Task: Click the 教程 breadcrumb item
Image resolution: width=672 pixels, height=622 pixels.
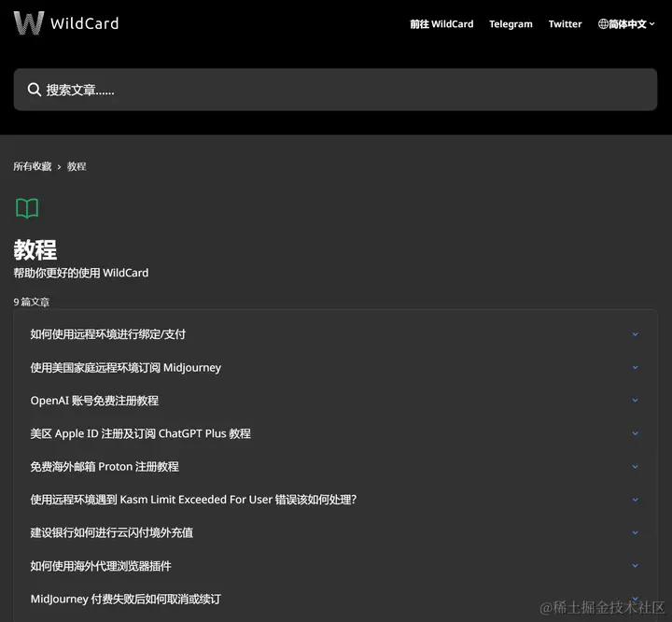Action: (77, 166)
